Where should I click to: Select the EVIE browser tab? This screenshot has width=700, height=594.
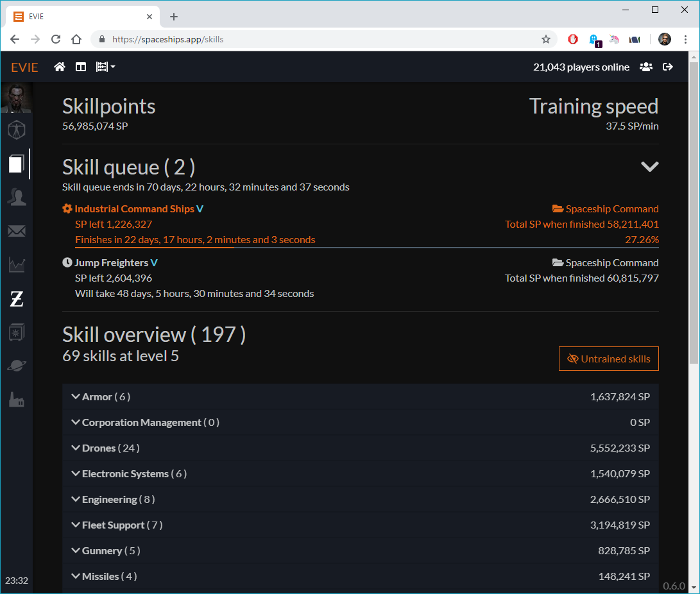pos(83,17)
